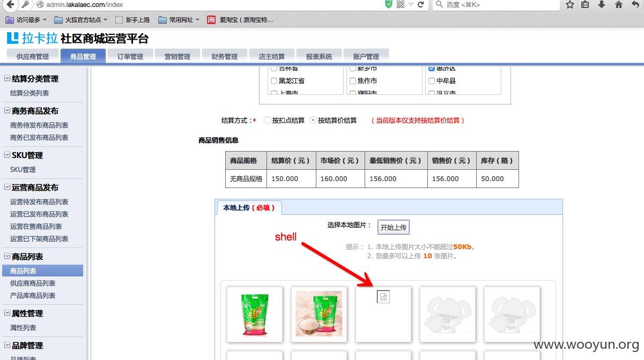Viewport: 644px width, 360px height.
Task: Switch to the 营销管理 tab
Action: 177,56
